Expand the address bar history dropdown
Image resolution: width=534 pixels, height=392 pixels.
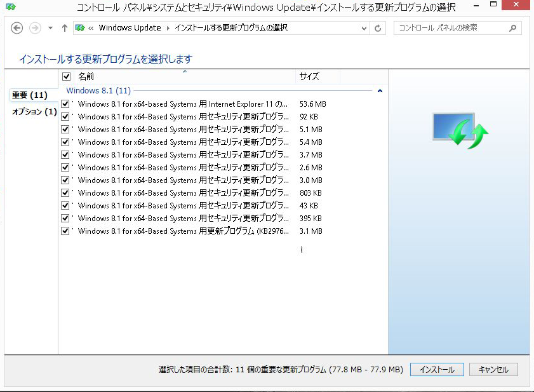(364, 29)
